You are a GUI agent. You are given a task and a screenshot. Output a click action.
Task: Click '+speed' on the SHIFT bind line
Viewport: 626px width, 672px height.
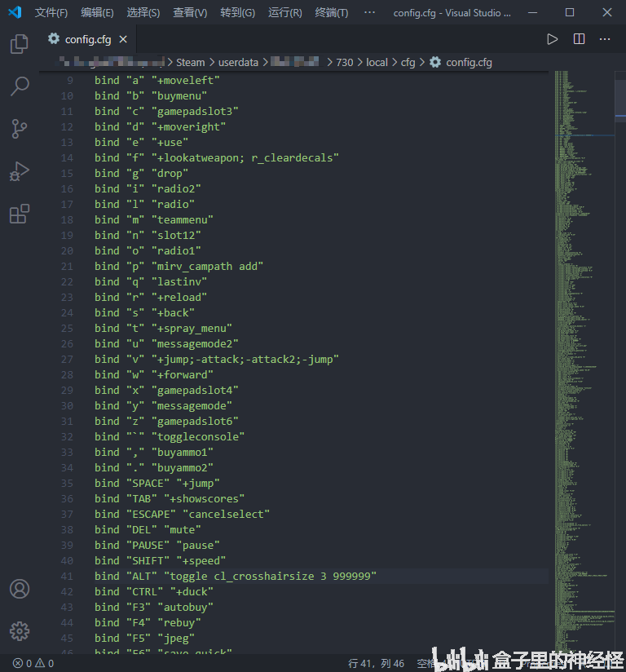click(201, 560)
